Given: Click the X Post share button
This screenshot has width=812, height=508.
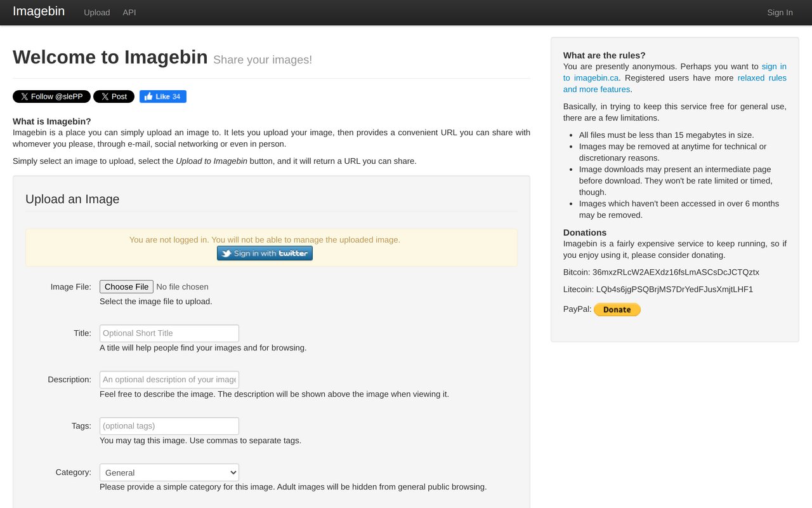Looking at the screenshot, I should 114,97.
